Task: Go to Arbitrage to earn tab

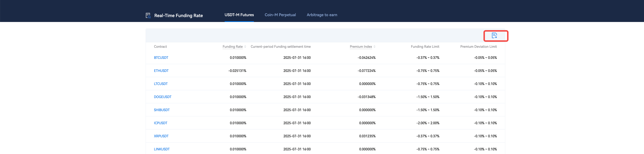Action: tap(322, 15)
